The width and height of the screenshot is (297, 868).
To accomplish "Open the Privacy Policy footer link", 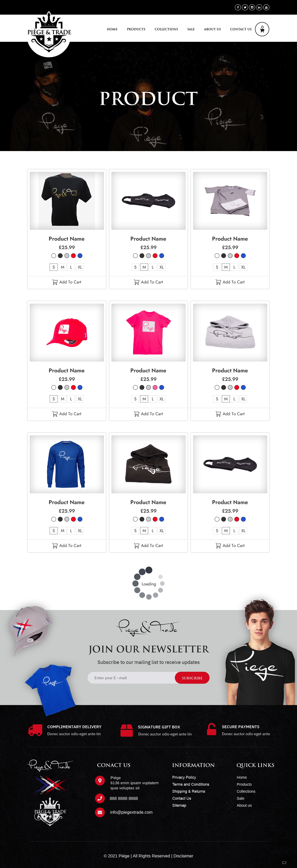I will tap(184, 777).
